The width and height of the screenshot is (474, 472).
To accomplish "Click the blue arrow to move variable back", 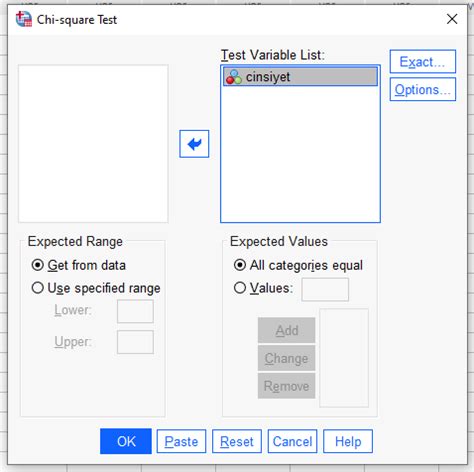I will tap(194, 144).
